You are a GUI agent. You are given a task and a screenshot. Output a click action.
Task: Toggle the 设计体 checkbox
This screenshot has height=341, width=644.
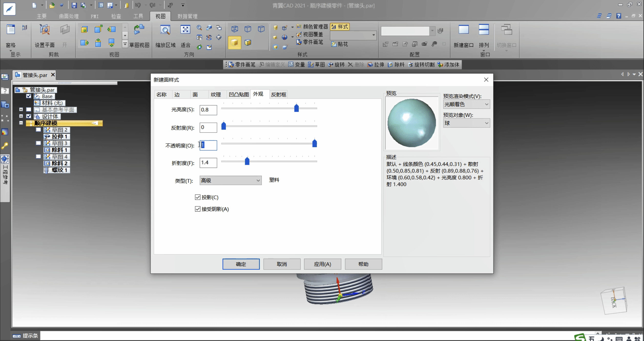[x=29, y=116]
